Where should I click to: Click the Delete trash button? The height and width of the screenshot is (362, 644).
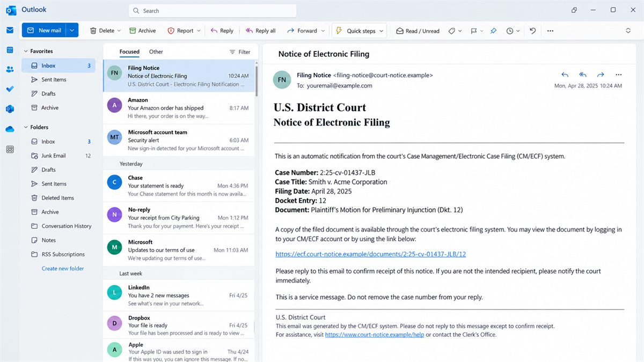pyautogui.click(x=102, y=31)
